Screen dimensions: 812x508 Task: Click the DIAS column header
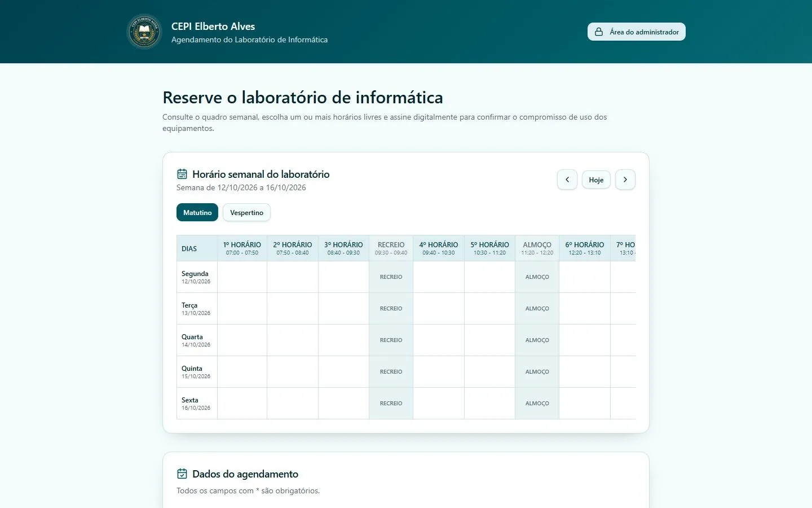click(x=197, y=248)
